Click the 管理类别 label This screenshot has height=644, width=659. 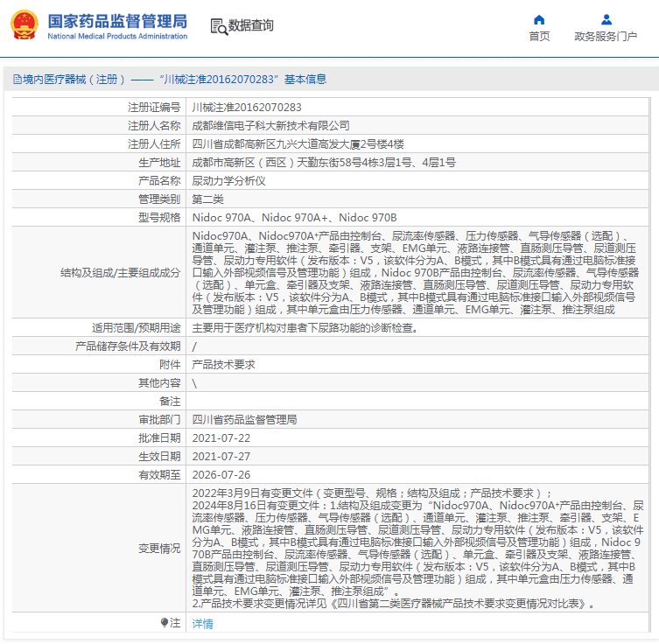pos(159,199)
